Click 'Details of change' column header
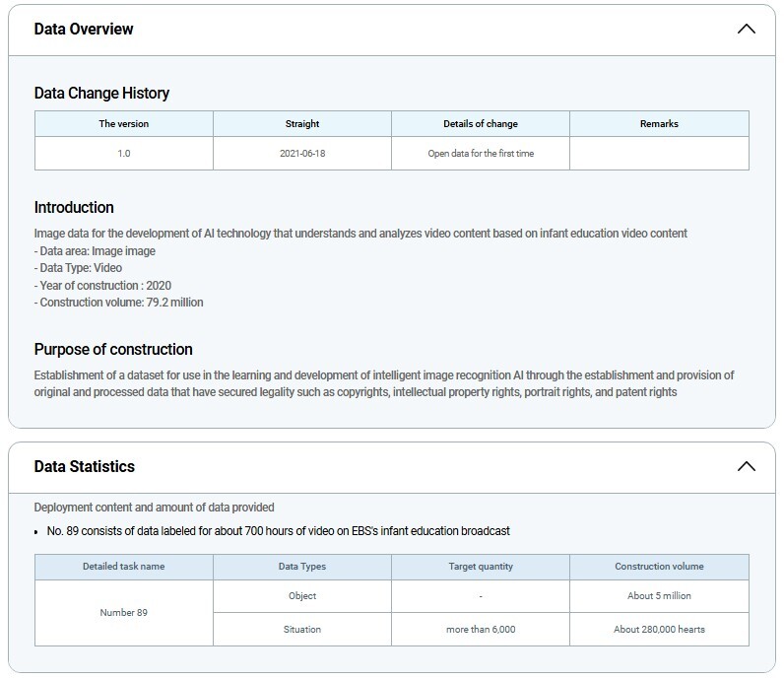Viewport: 784px width, 679px height. click(x=481, y=123)
